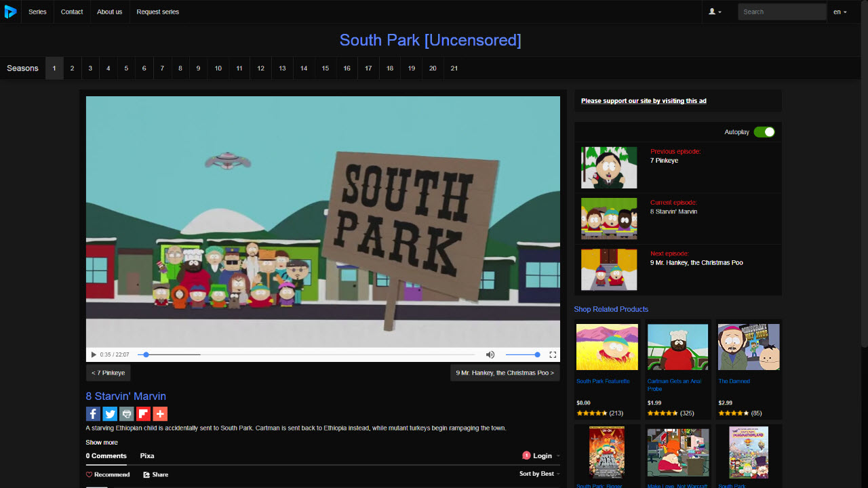Viewport: 868px width, 488px height.
Task: Open the Starvin' Marvin current episode thumbnail
Action: [x=609, y=218]
